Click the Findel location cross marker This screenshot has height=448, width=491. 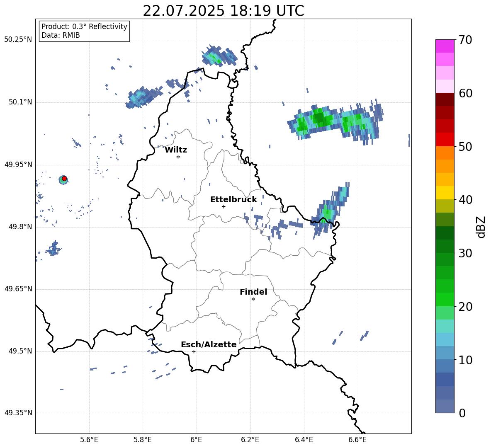pos(253,299)
